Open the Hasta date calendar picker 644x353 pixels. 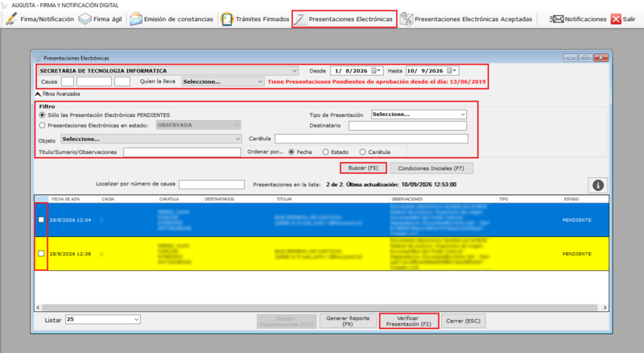(x=452, y=71)
